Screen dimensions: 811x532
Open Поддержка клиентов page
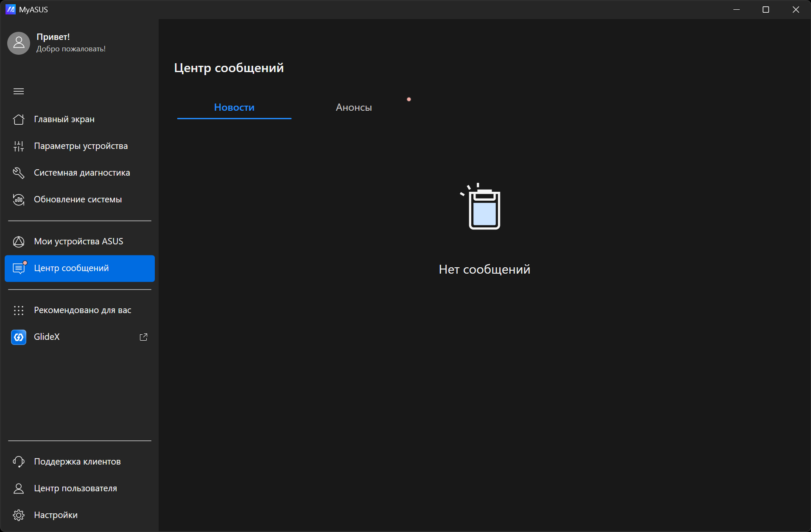point(80,462)
